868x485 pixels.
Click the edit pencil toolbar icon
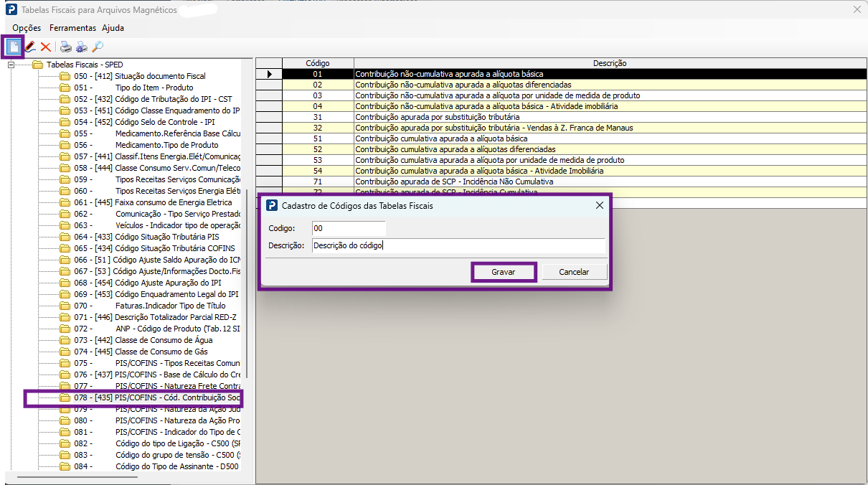[30, 47]
